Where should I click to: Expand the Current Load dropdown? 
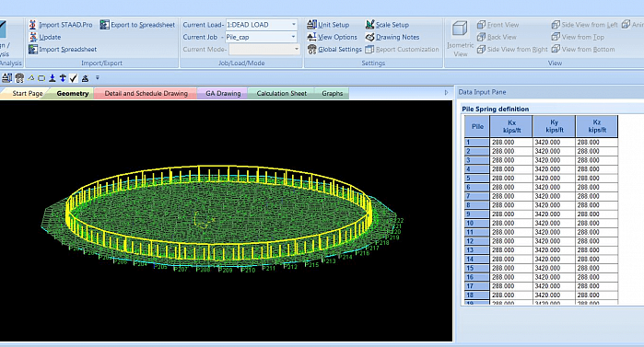294,25
